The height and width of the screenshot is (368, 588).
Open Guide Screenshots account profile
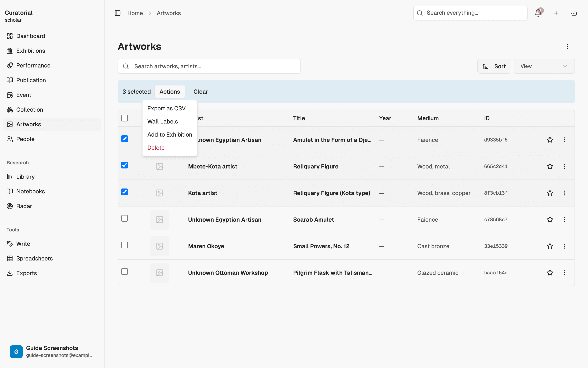pyautogui.click(x=52, y=351)
